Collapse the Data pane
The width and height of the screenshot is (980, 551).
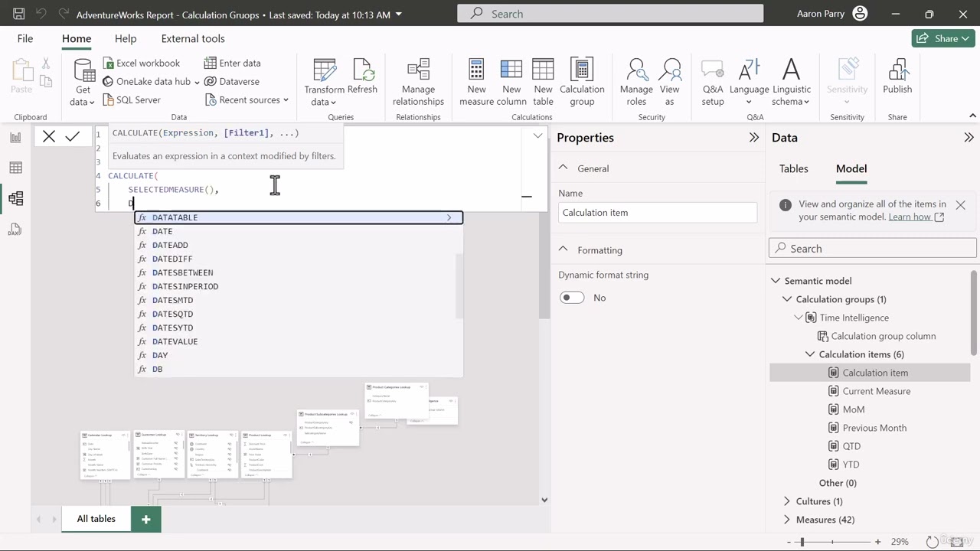point(969,137)
